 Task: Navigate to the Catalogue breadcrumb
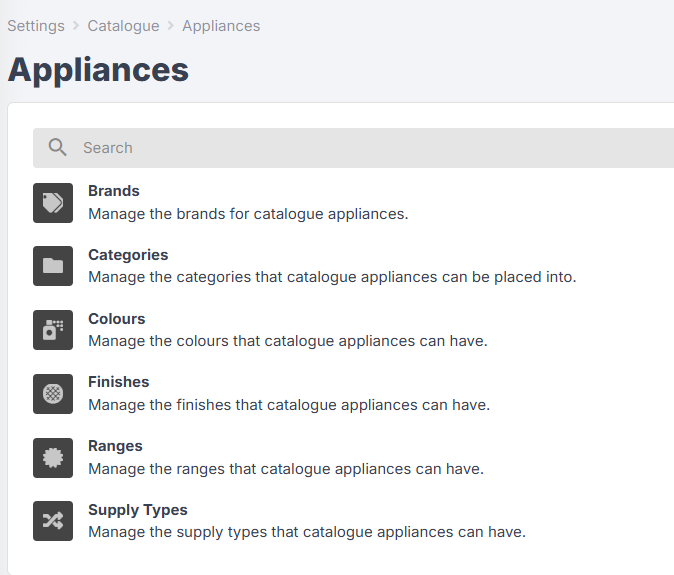[x=123, y=26]
